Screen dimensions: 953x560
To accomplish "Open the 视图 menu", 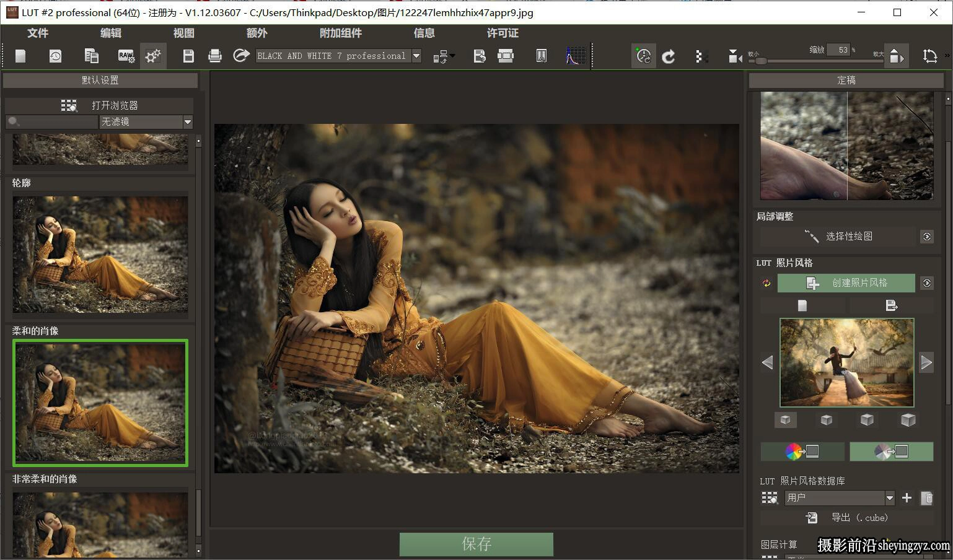I will (184, 33).
